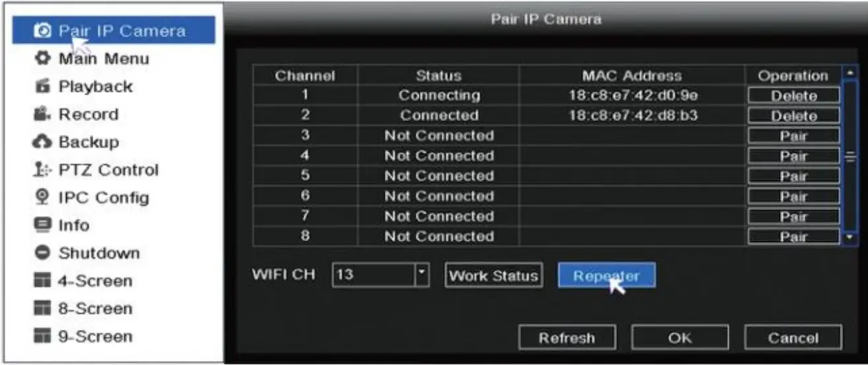Screen dimensions: 868x365
Task: Delete the camera on channel 1
Action: [793, 96]
